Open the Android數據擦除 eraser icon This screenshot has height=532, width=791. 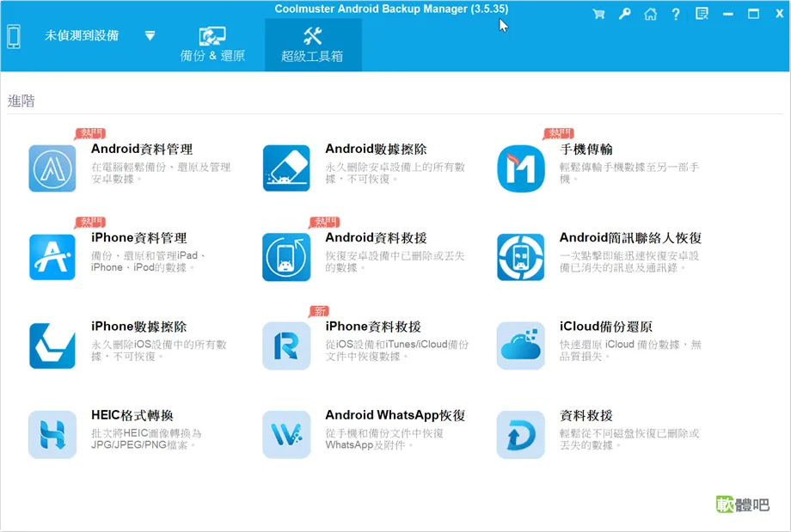[286, 168]
